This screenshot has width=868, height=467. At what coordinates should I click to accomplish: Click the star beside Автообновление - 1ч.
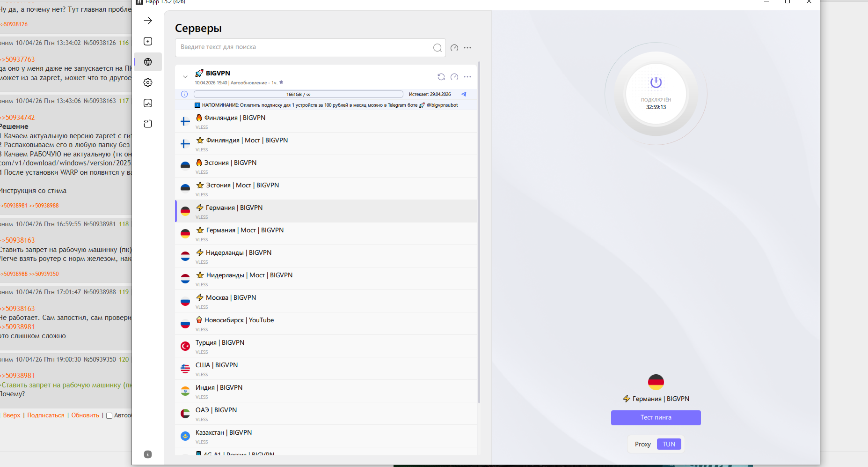pyautogui.click(x=281, y=82)
